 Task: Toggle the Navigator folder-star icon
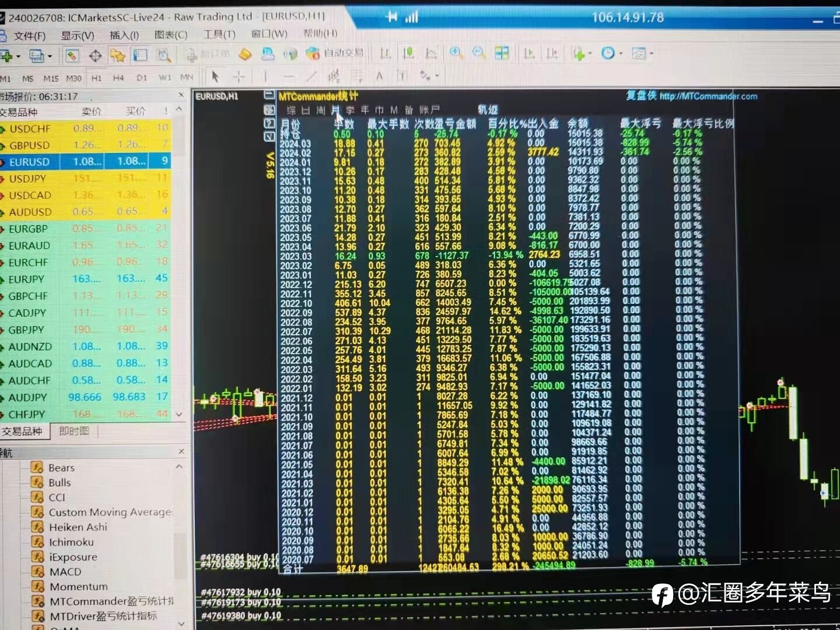118,56
